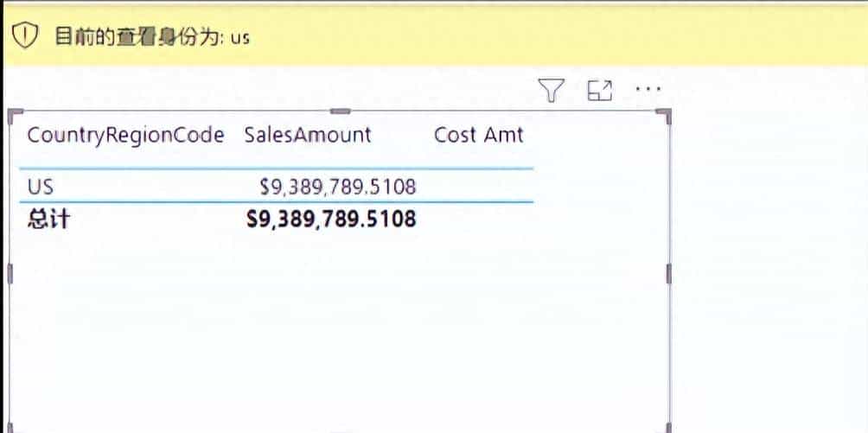This screenshot has height=433, width=868.
Task: Select the US row sales value $9,389,789.5108
Action: click(x=338, y=187)
